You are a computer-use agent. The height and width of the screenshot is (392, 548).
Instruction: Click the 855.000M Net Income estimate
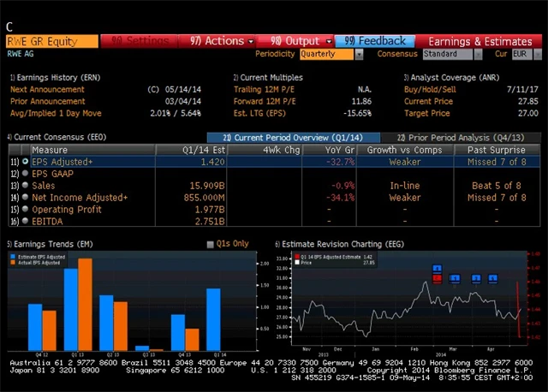tap(204, 198)
